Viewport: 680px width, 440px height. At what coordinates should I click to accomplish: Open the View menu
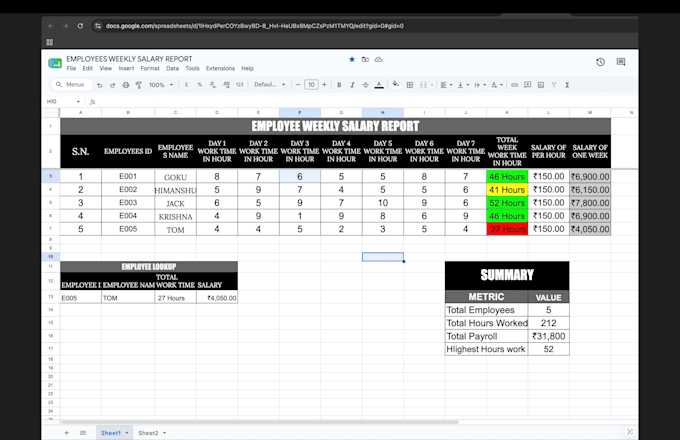[x=105, y=68]
